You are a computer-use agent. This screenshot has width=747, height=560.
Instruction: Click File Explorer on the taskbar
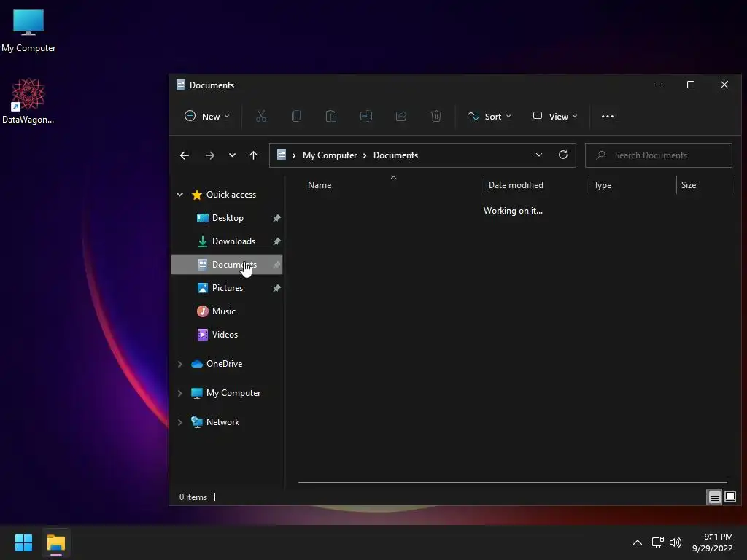pos(55,542)
